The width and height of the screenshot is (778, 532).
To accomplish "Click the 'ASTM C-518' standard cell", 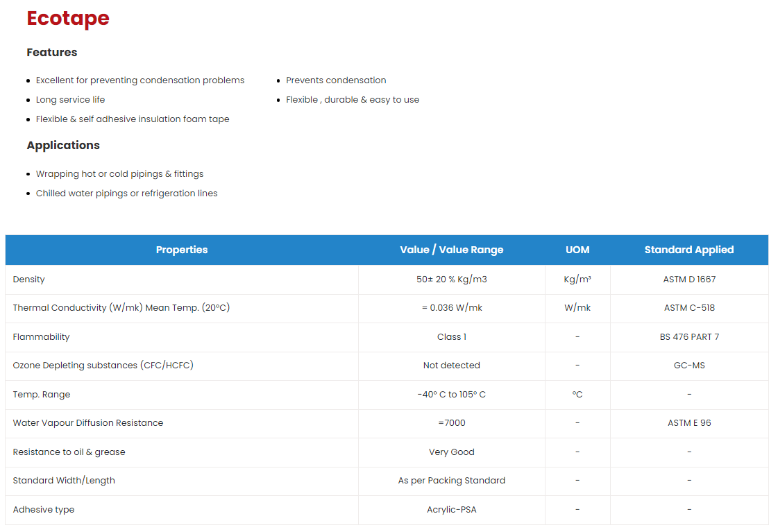I will tap(689, 308).
